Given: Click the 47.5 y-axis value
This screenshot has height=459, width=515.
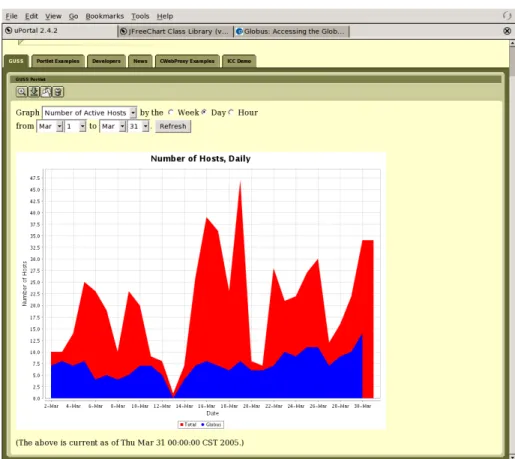Looking at the screenshot, I should click(35, 178).
